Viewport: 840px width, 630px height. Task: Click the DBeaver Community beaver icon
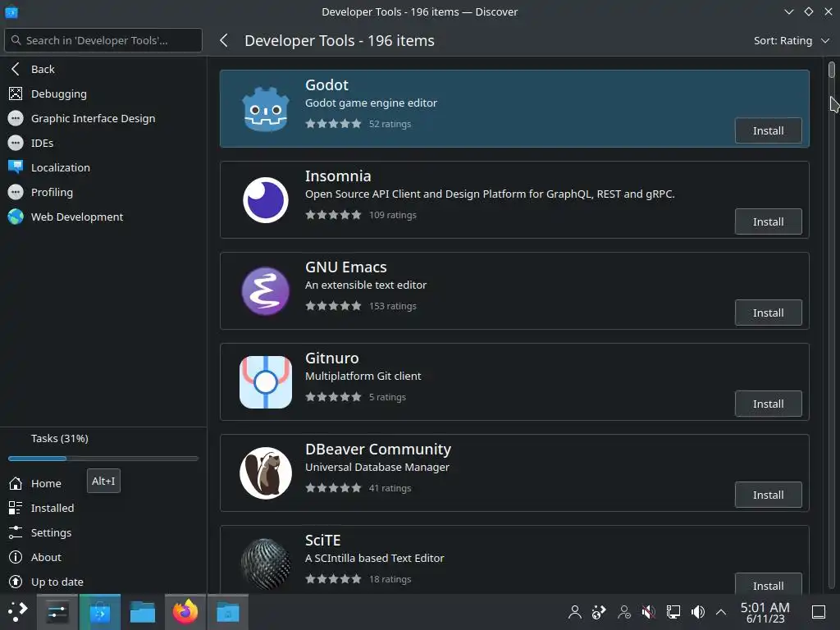point(266,473)
